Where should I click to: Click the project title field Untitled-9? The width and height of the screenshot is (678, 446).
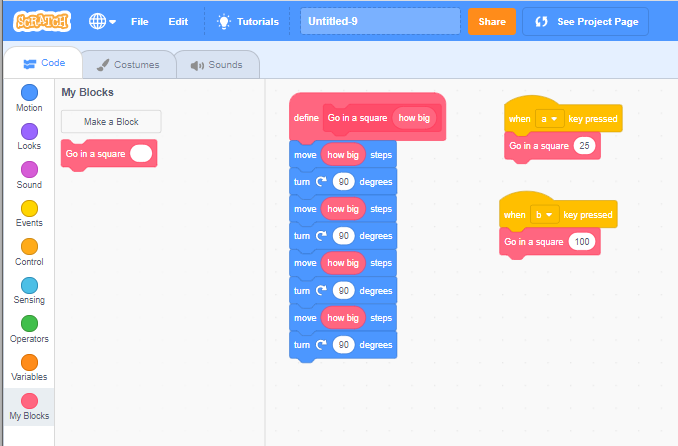tap(380, 21)
